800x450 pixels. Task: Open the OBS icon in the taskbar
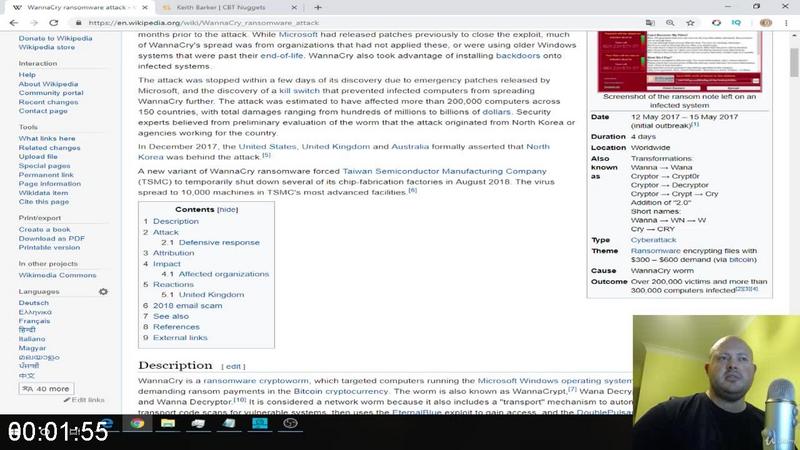tap(290, 423)
